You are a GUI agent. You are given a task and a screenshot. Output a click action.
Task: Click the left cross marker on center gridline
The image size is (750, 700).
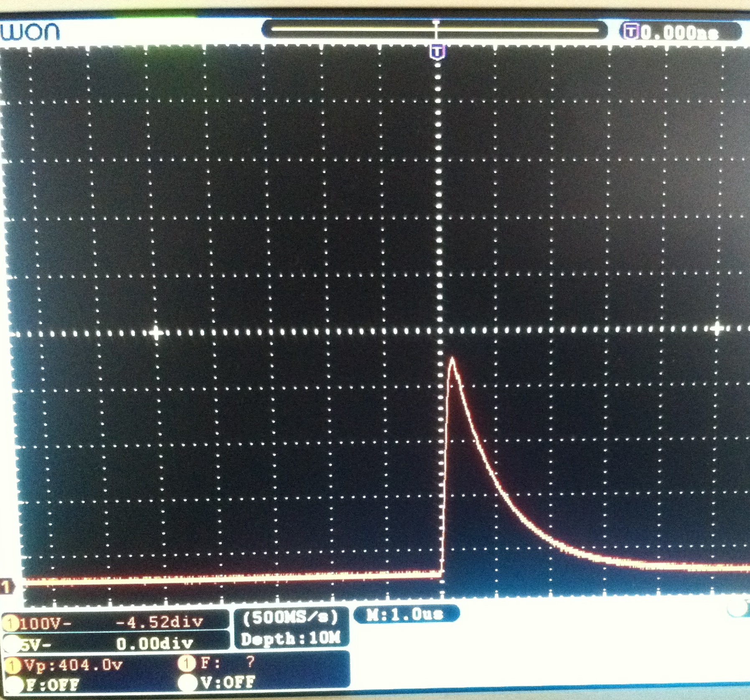[x=156, y=333]
